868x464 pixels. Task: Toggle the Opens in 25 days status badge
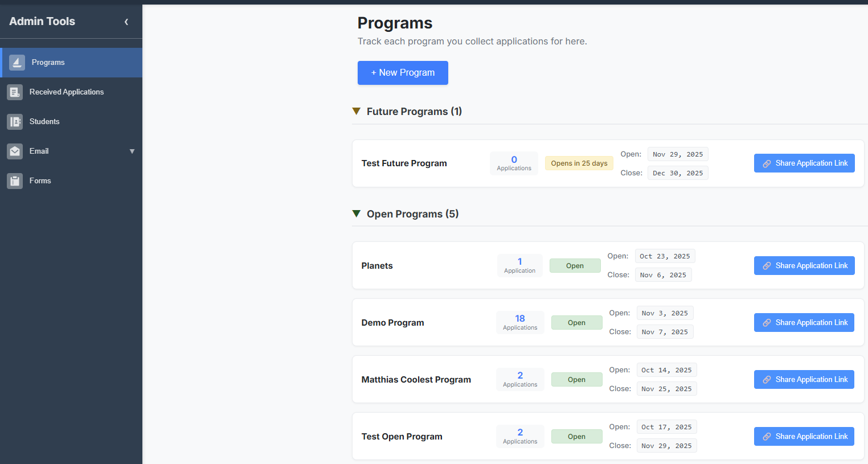click(579, 163)
